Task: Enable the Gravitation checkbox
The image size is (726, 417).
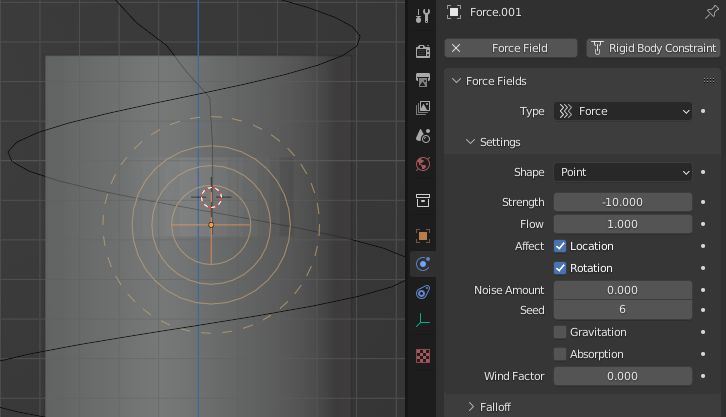Action: [560, 332]
